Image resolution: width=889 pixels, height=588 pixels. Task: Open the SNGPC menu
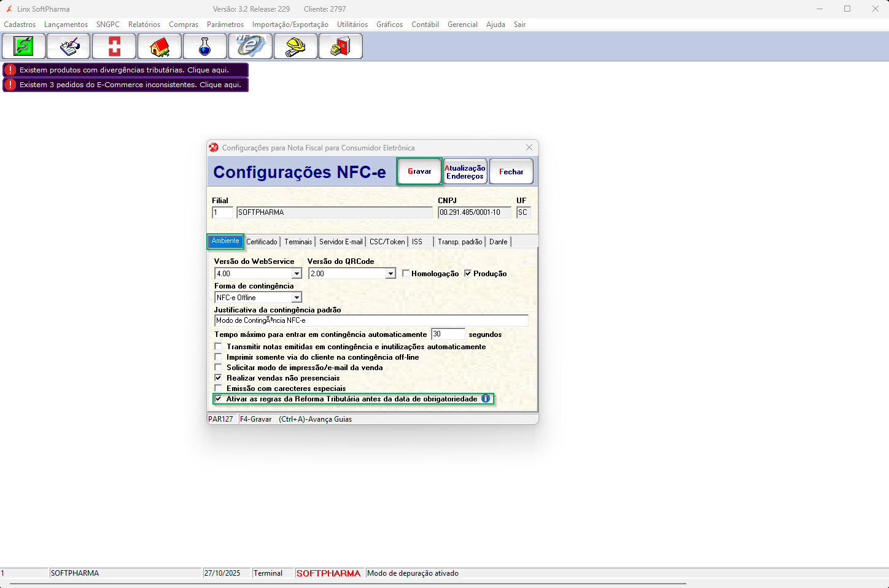coord(108,25)
